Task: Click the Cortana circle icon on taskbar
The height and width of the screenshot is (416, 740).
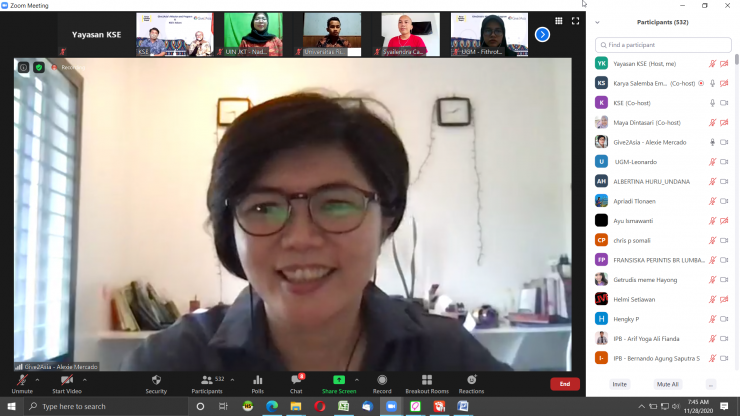Action: tap(200, 406)
